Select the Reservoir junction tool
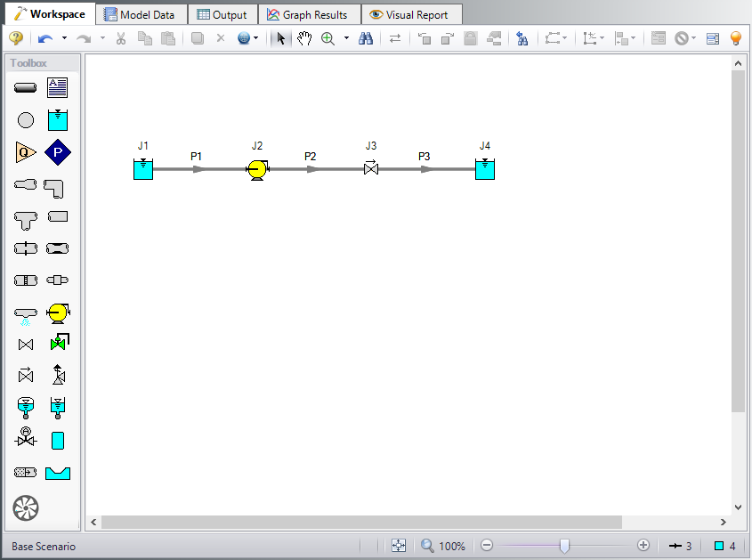This screenshot has height=560, width=752. (x=57, y=119)
